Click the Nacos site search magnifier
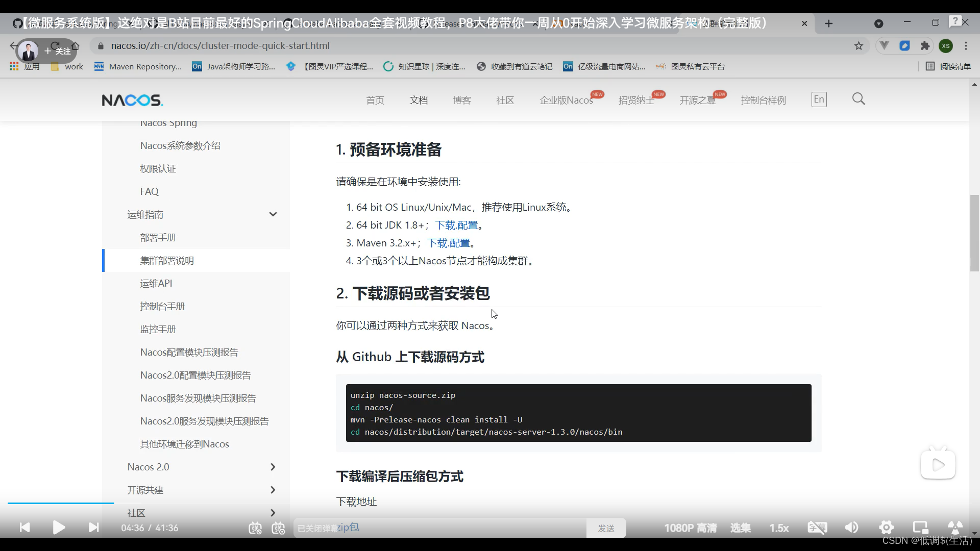980x551 pixels. 859,99
